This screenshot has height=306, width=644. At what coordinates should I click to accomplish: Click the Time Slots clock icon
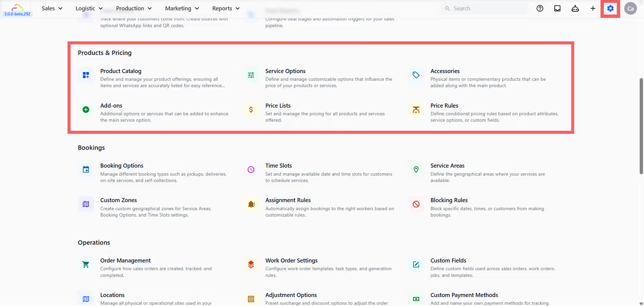251,170
